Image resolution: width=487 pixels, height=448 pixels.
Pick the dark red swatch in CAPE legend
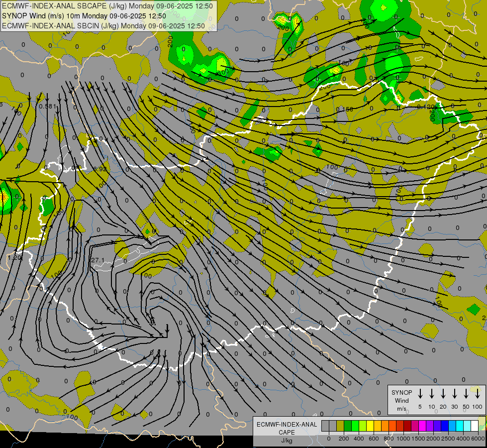pyautogui.click(x=408, y=426)
